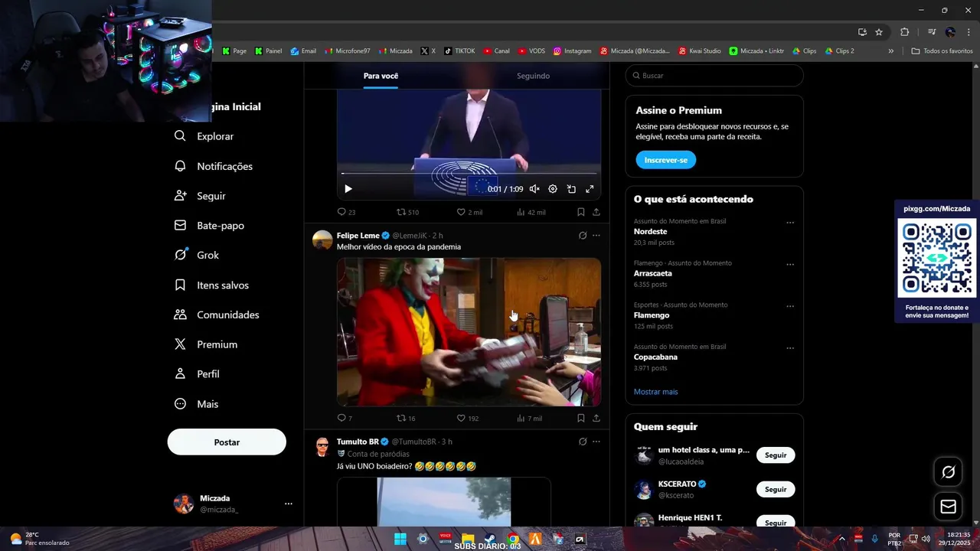Follow the lucaoaldeia account
The image size is (980, 551).
776,455
